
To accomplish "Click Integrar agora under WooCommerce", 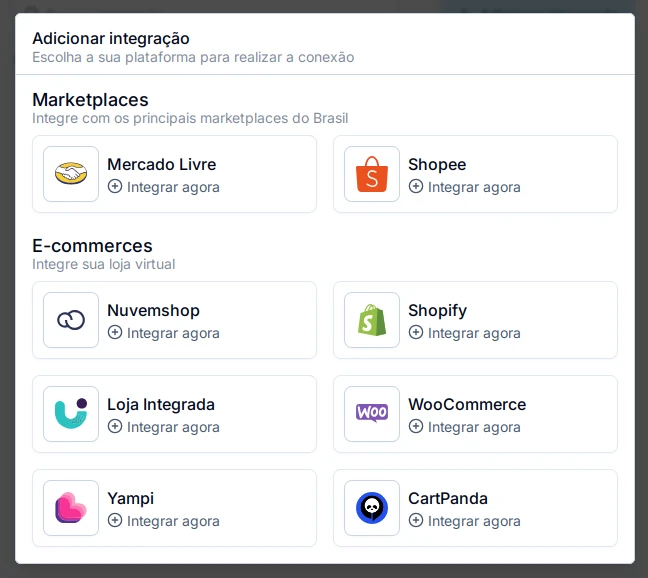I will pos(474,427).
